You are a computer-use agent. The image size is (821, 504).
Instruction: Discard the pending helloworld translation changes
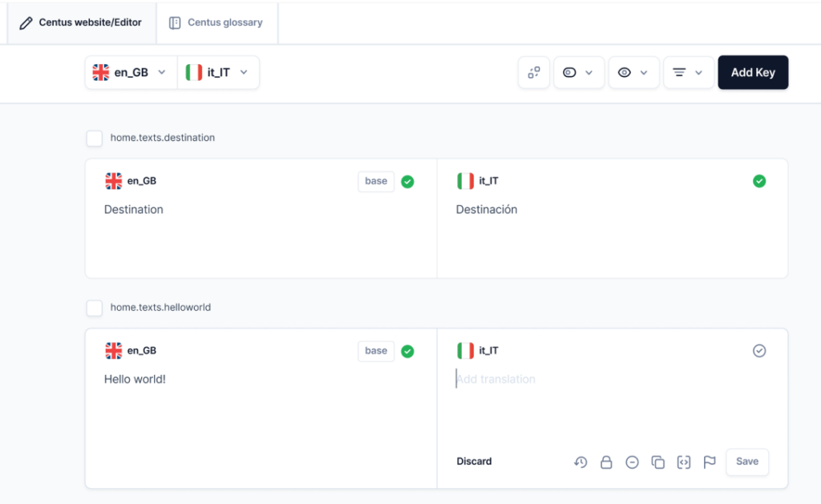(x=474, y=462)
